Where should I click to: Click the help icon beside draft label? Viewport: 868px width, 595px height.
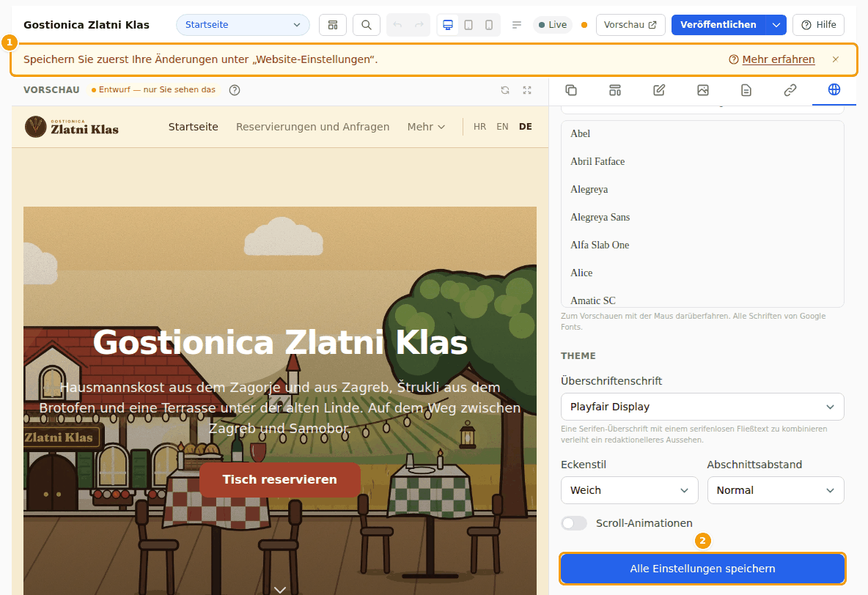point(235,90)
